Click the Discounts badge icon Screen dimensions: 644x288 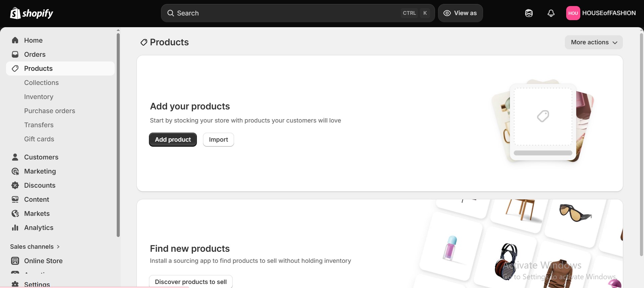coord(15,185)
